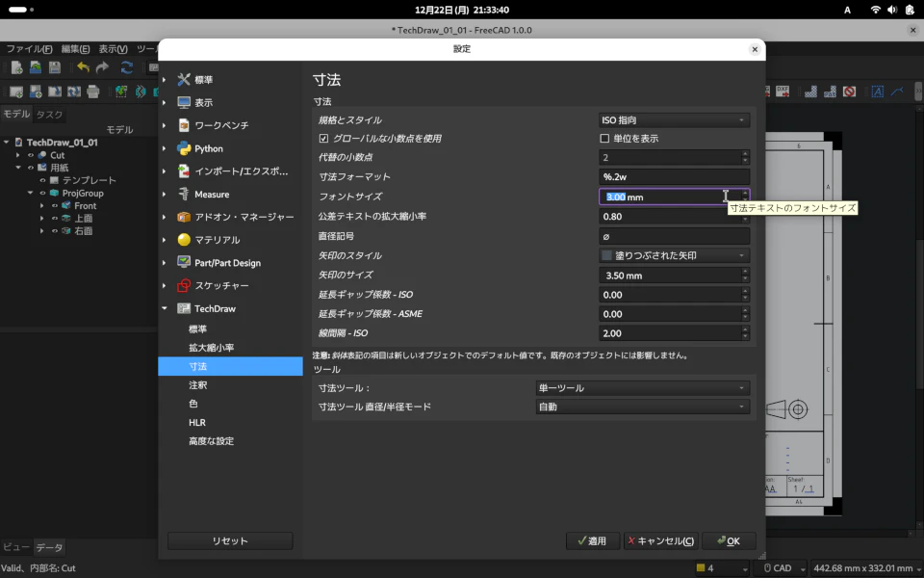Click the 適用 apply button

tap(593, 540)
